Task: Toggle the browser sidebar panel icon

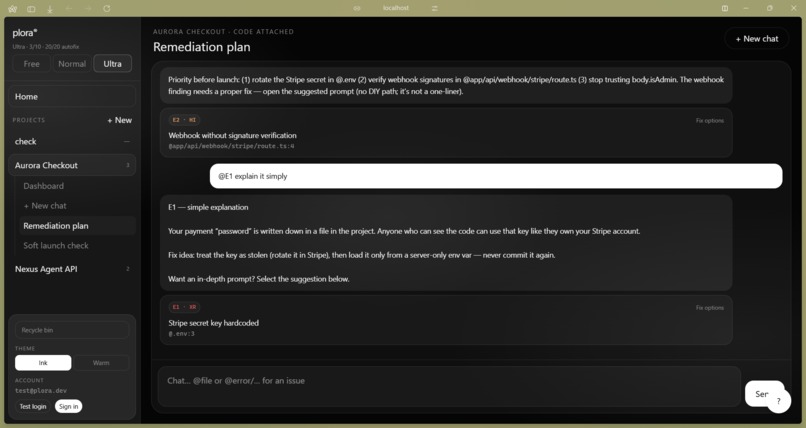Action: (x=31, y=9)
